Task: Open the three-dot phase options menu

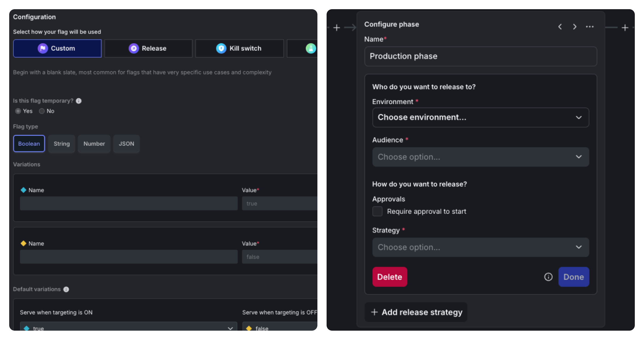Action: click(x=589, y=27)
